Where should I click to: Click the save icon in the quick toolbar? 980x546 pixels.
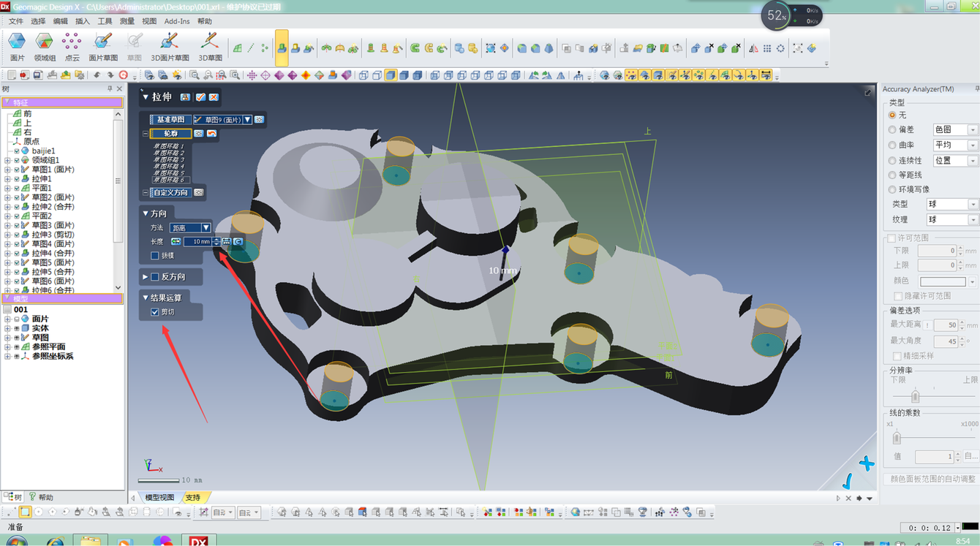[x=38, y=75]
